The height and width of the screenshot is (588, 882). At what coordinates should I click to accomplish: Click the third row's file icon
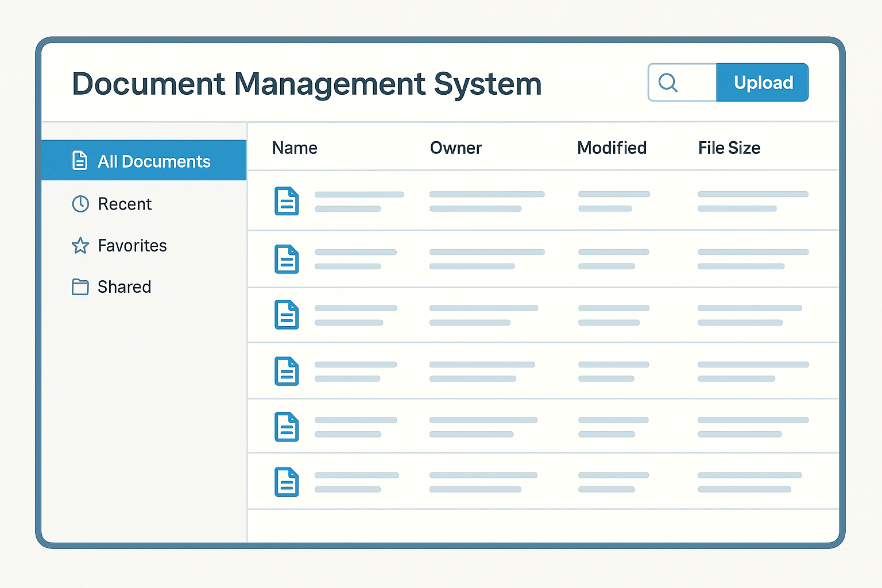287,315
